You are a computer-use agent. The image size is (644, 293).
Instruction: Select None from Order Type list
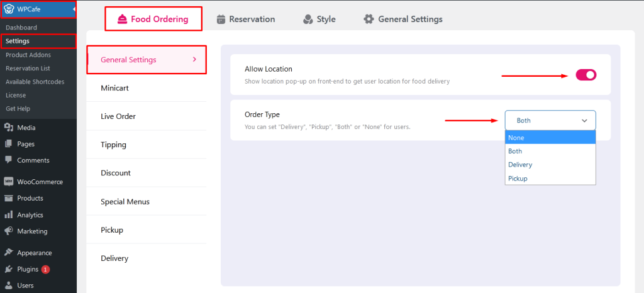550,138
